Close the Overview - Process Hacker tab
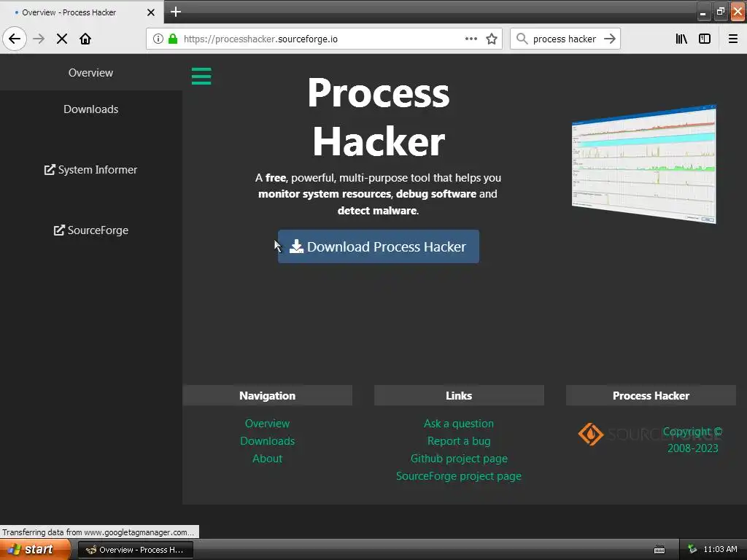747x560 pixels. (150, 12)
